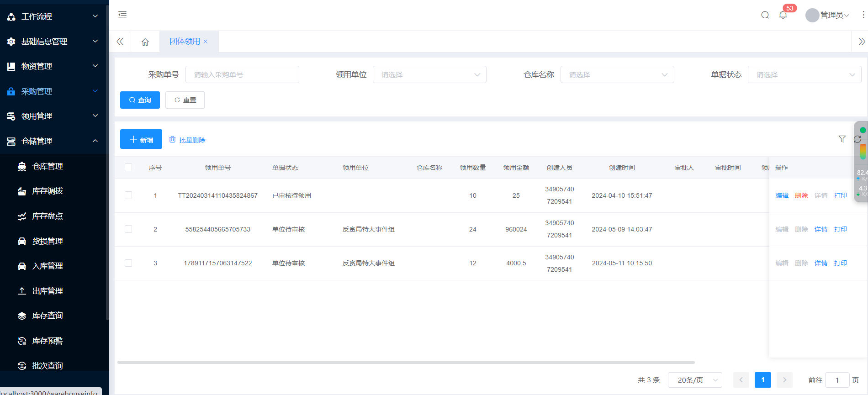Open the 单据状态 dropdown
Screen dimensions: 868x395
coord(804,74)
